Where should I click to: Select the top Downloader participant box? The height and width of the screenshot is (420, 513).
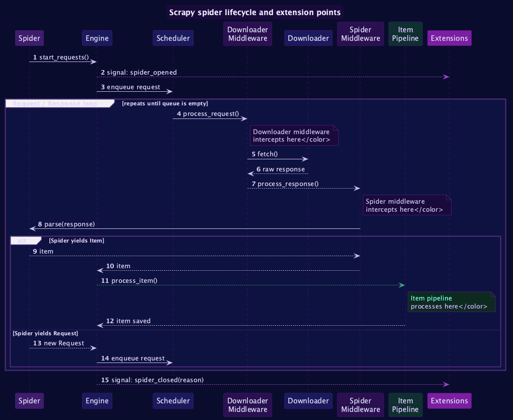tap(308, 38)
